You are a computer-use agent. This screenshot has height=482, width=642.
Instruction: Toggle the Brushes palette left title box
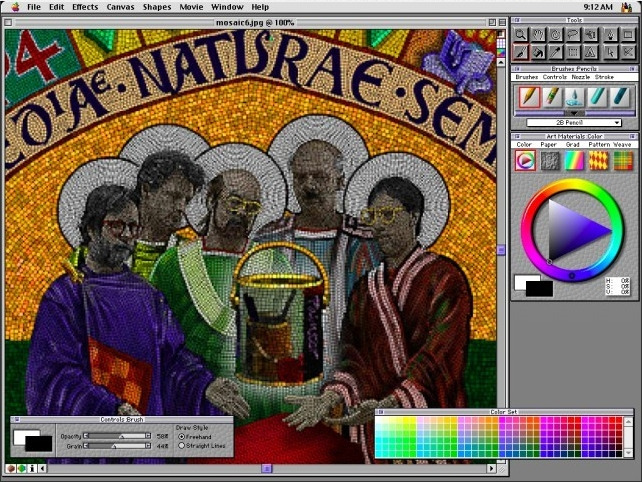(x=517, y=69)
